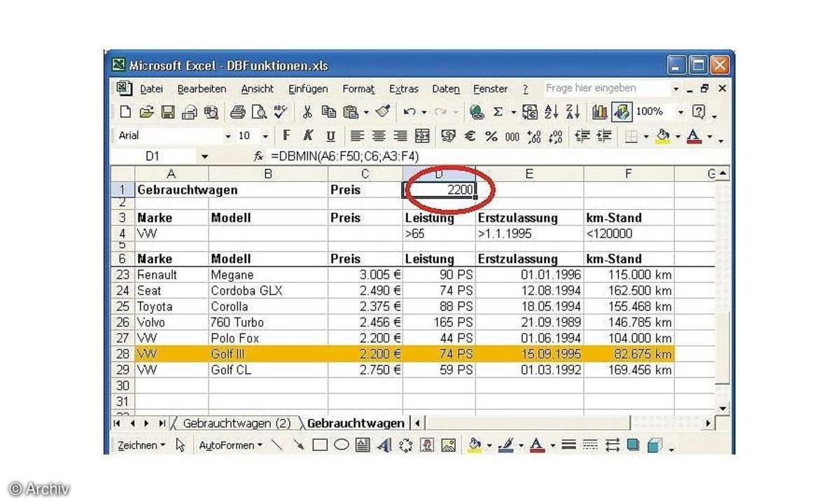Apply the Currency style icon
Image resolution: width=840 pixels, height=504 pixels.
tap(449, 136)
